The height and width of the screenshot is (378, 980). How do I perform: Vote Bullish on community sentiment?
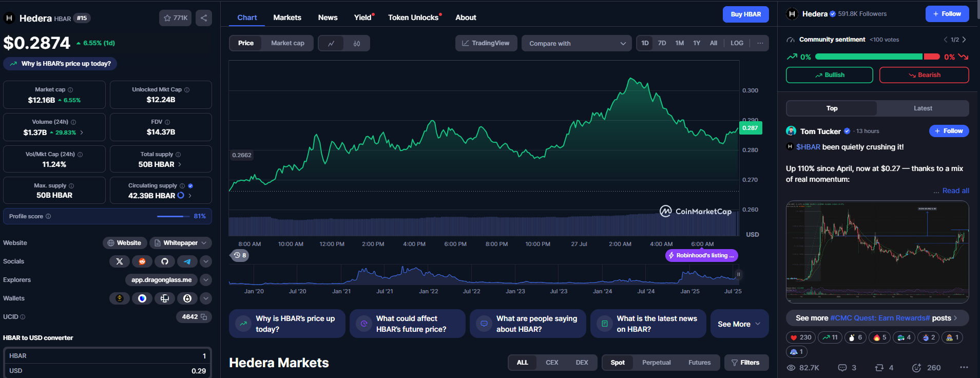pos(829,75)
